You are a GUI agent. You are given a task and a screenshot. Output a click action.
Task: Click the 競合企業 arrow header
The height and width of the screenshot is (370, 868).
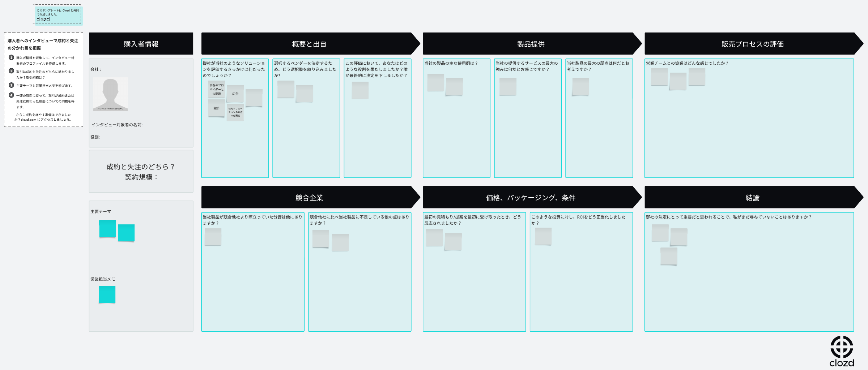pyautogui.click(x=309, y=198)
